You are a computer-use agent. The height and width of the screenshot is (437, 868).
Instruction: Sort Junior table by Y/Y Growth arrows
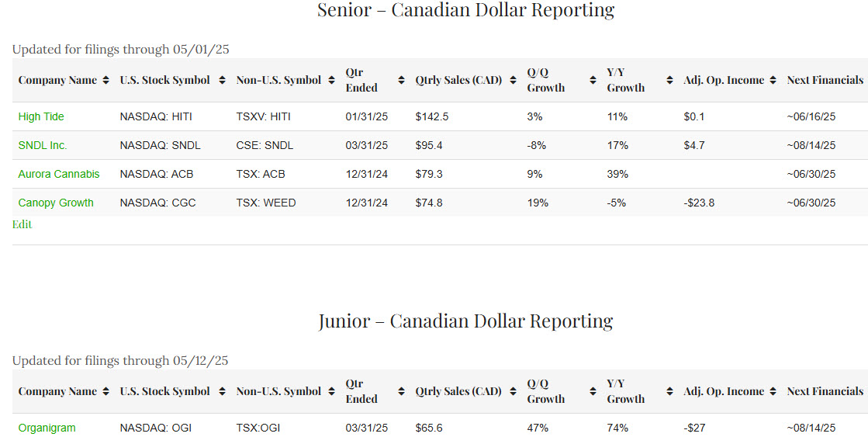tap(669, 391)
